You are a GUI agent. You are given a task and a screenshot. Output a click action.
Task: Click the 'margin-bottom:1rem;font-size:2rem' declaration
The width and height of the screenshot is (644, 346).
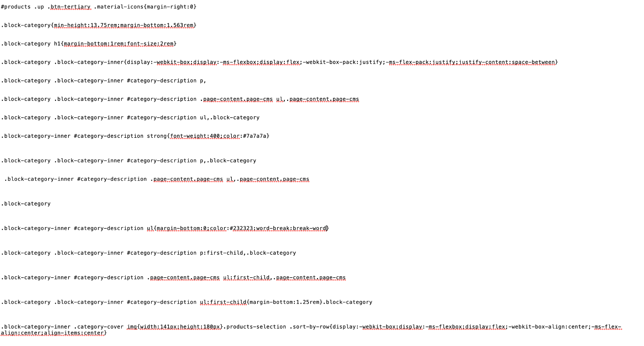click(x=119, y=44)
